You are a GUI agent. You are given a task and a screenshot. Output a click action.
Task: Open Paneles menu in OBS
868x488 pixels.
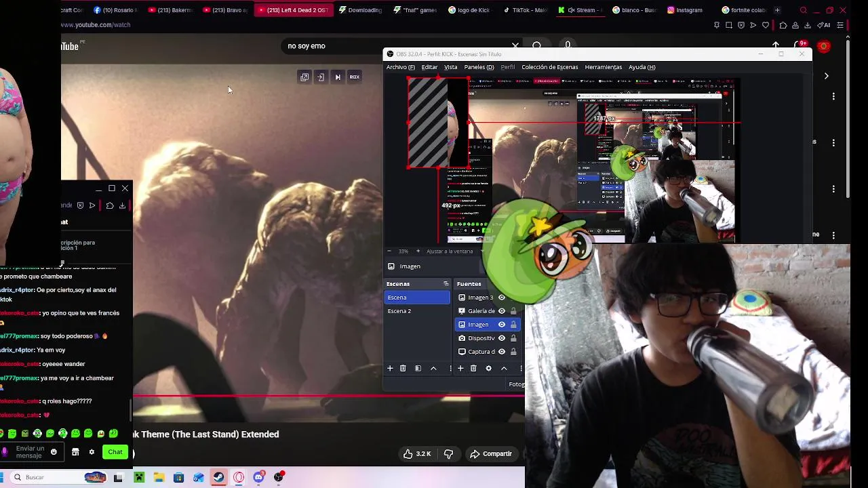tap(479, 67)
